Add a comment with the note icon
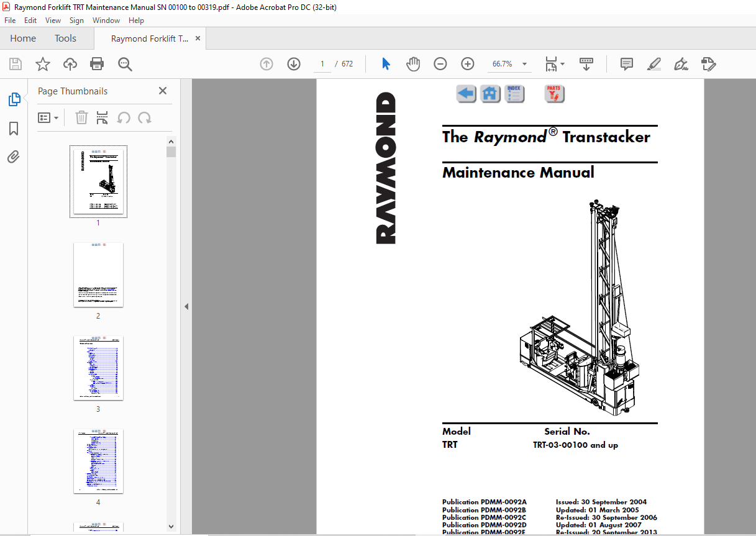Viewport: 756px width, 536px height. [x=627, y=64]
